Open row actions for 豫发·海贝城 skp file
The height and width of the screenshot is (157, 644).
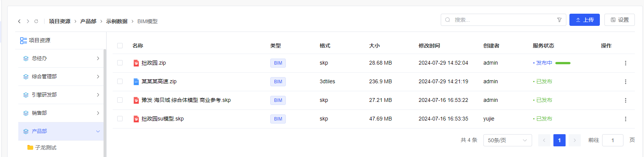pos(625,100)
